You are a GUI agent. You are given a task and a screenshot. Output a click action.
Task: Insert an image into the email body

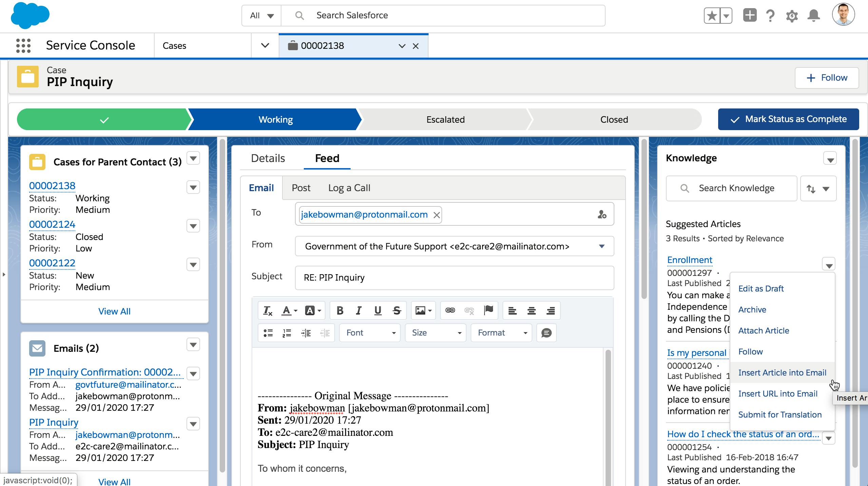pyautogui.click(x=420, y=310)
